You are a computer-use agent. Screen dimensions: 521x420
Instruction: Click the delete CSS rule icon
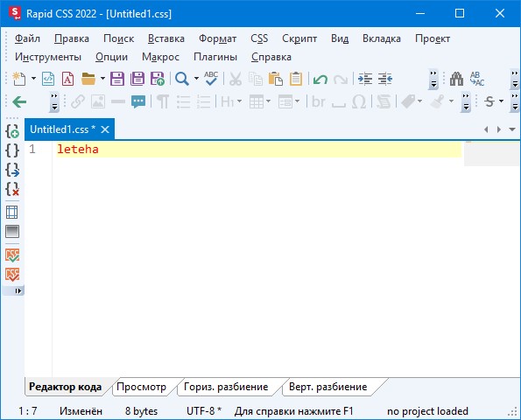point(12,189)
